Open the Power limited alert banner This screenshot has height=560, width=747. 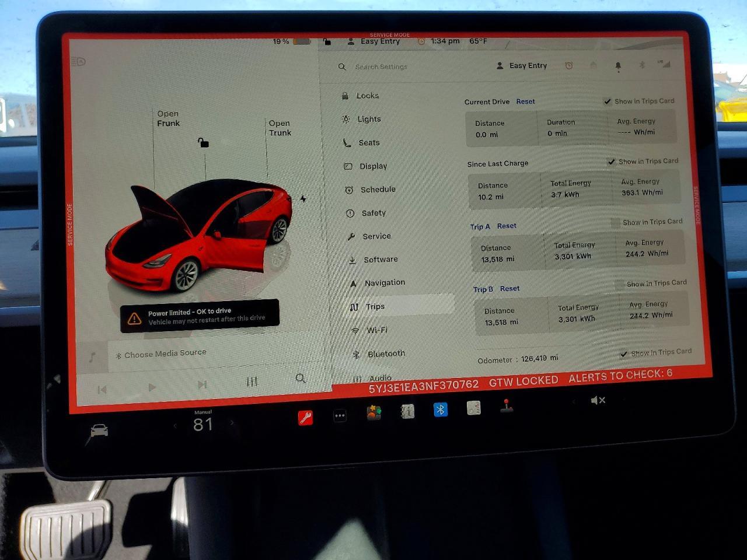[200, 316]
